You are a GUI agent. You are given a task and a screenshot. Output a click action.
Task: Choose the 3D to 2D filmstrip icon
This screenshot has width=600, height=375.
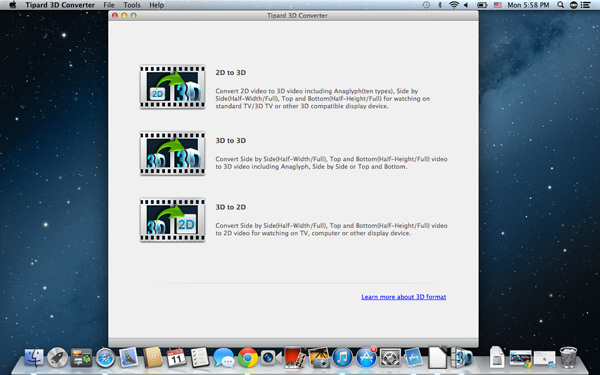click(x=172, y=220)
